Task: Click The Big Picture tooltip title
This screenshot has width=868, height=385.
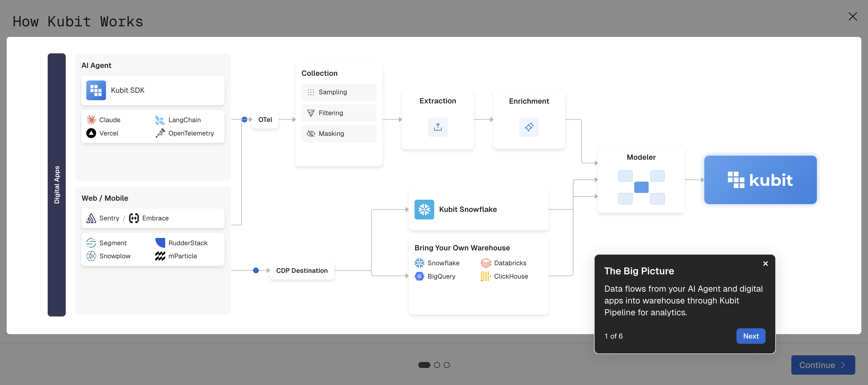Action: 639,271
